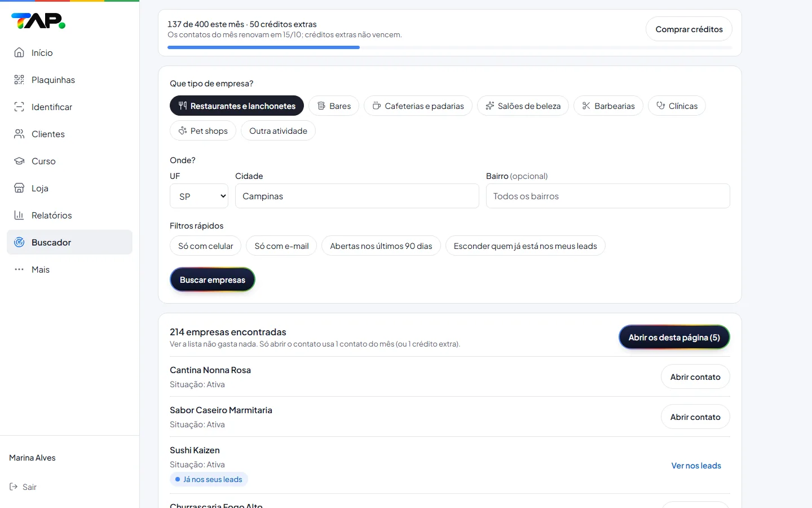This screenshot has height=508, width=812.
Task: Open the Identificar menu item
Action: pos(69,107)
